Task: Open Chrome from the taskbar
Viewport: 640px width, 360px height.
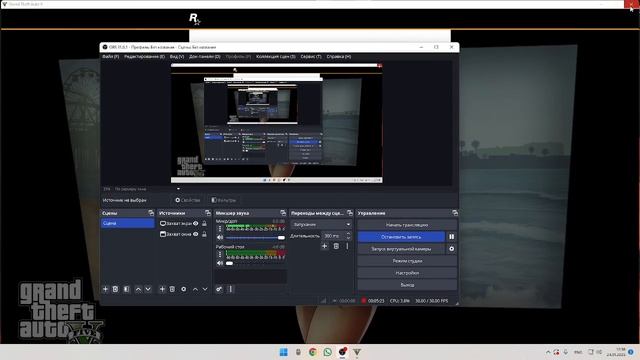Action: click(x=313, y=352)
